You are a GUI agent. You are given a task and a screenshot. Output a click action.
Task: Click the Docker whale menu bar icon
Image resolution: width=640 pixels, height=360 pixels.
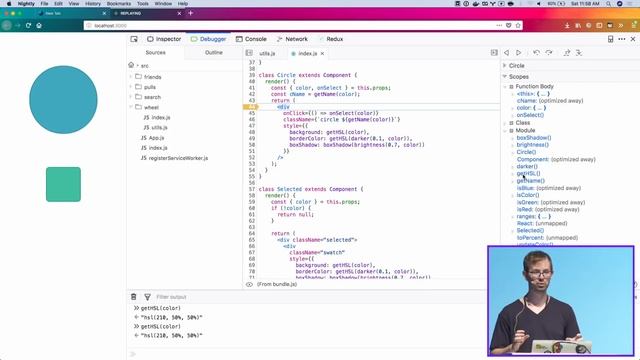pos(476,4)
